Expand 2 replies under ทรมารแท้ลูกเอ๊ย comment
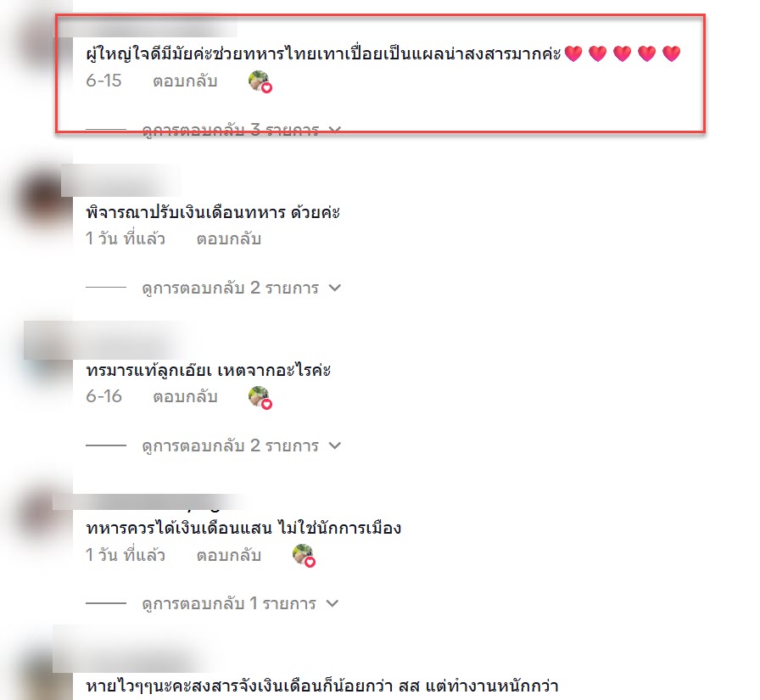This screenshot has height=700, width=760. (x=242, y=445)
